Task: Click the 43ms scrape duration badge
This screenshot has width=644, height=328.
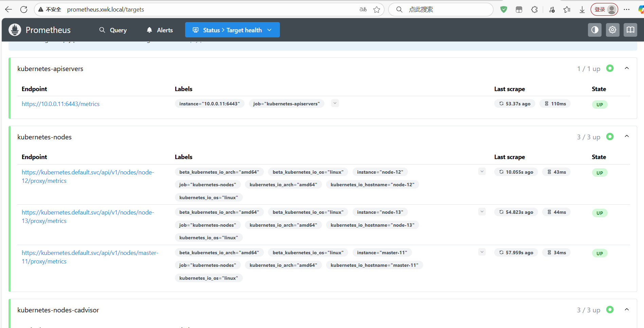Action: pos(556,172)
